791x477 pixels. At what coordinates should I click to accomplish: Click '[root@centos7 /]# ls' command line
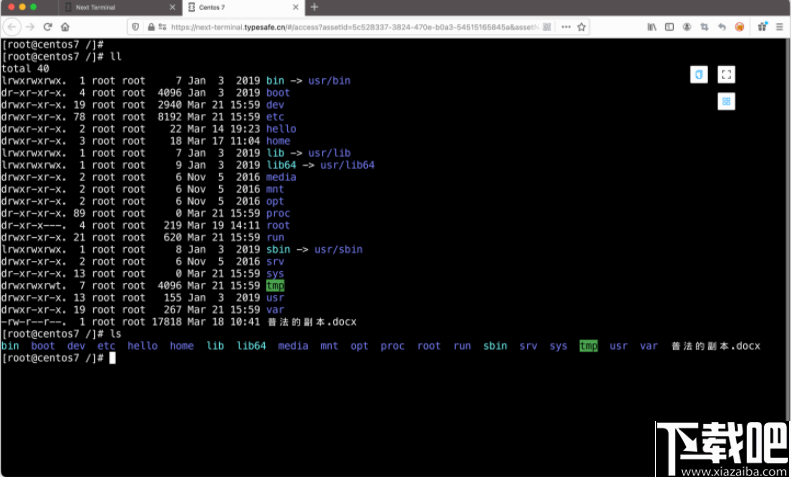[62, 334]
